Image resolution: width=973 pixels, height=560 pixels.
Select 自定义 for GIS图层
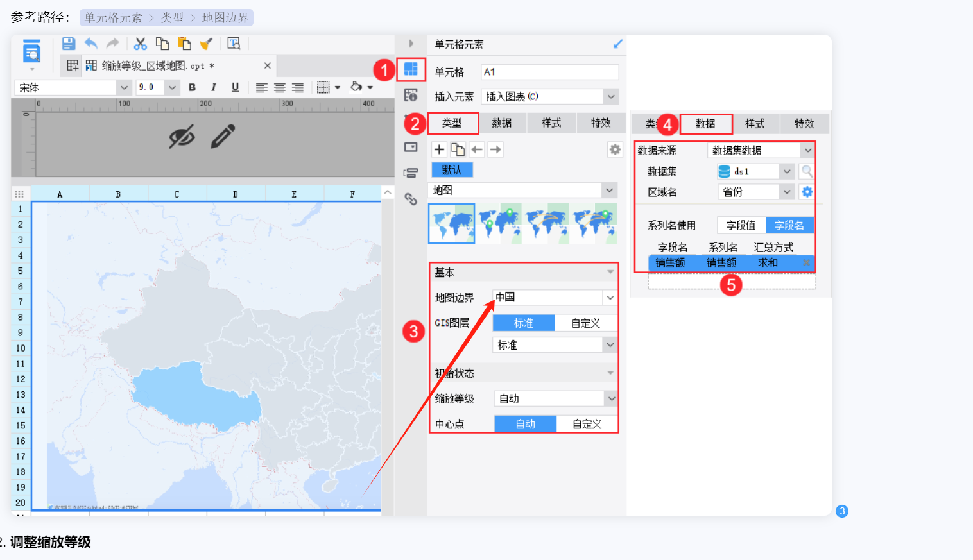(585, 323)
